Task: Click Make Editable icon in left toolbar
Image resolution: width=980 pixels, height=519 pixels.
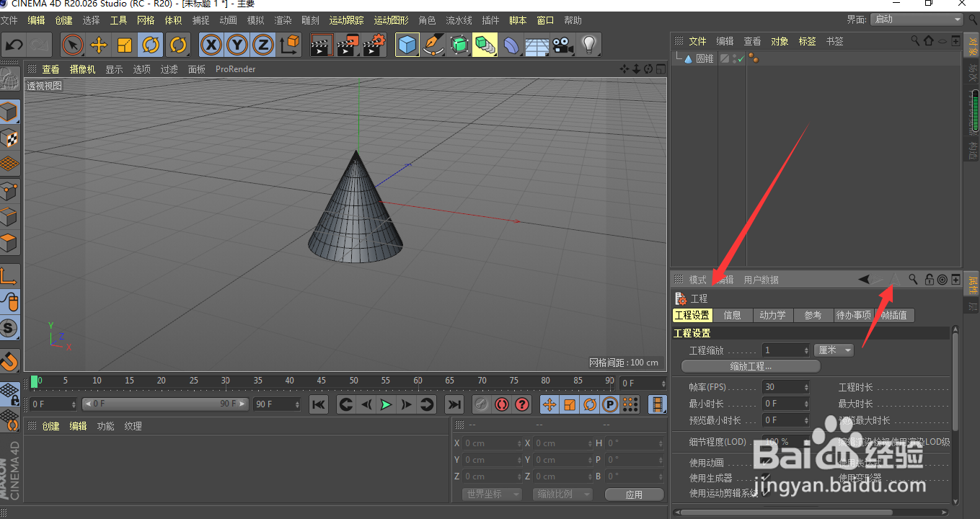Action: tap(9, 77)
